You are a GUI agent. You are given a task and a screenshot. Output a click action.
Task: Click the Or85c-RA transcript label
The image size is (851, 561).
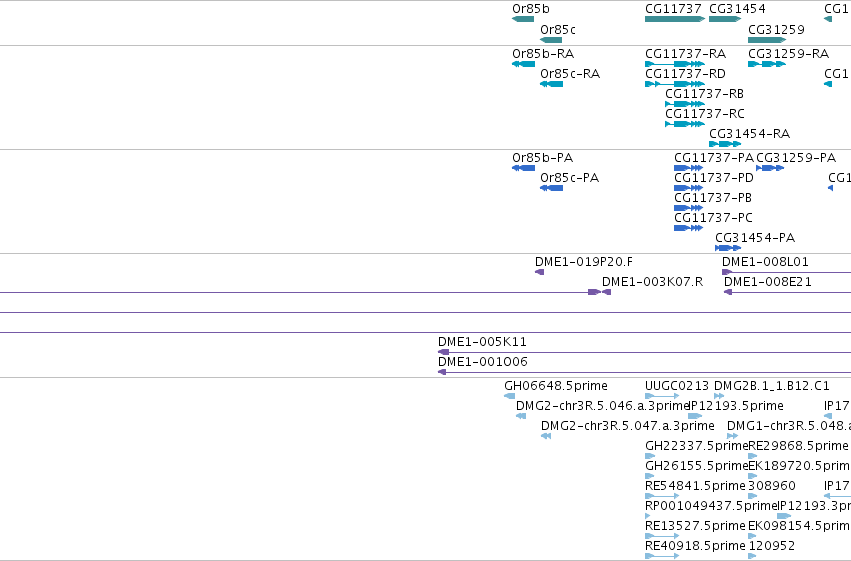click(x=570, y=74)
